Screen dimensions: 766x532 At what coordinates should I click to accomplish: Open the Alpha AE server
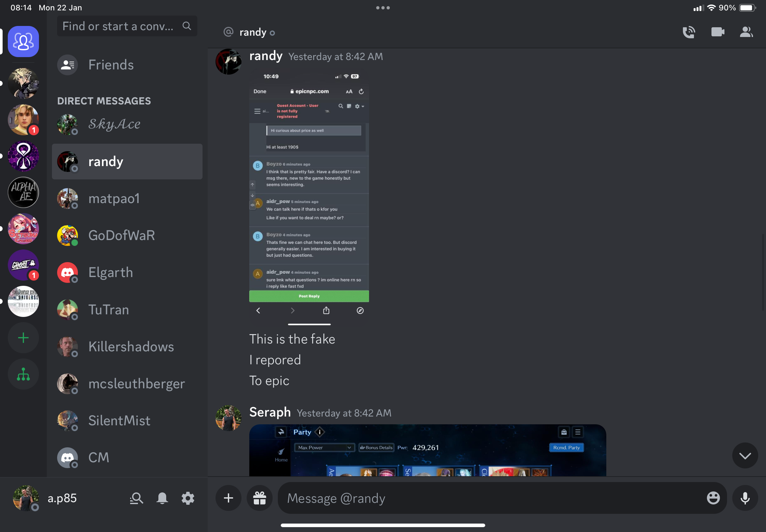tap(23, 193)
